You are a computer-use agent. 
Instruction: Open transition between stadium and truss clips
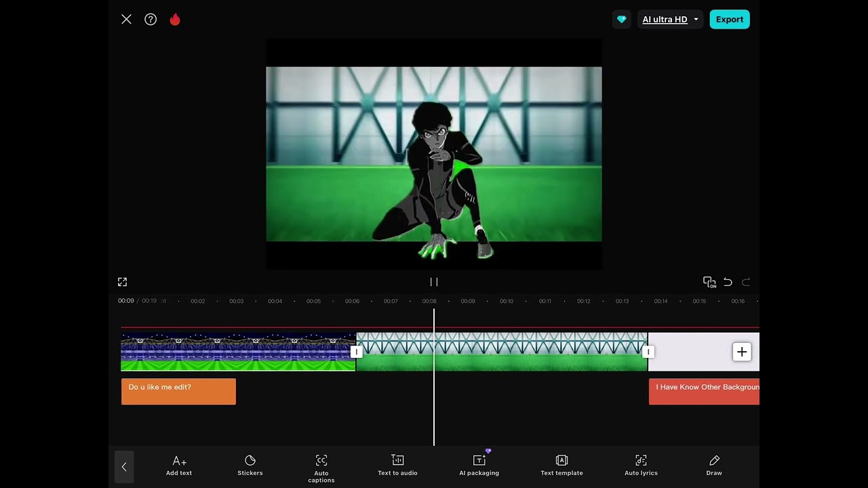[356, 352]
